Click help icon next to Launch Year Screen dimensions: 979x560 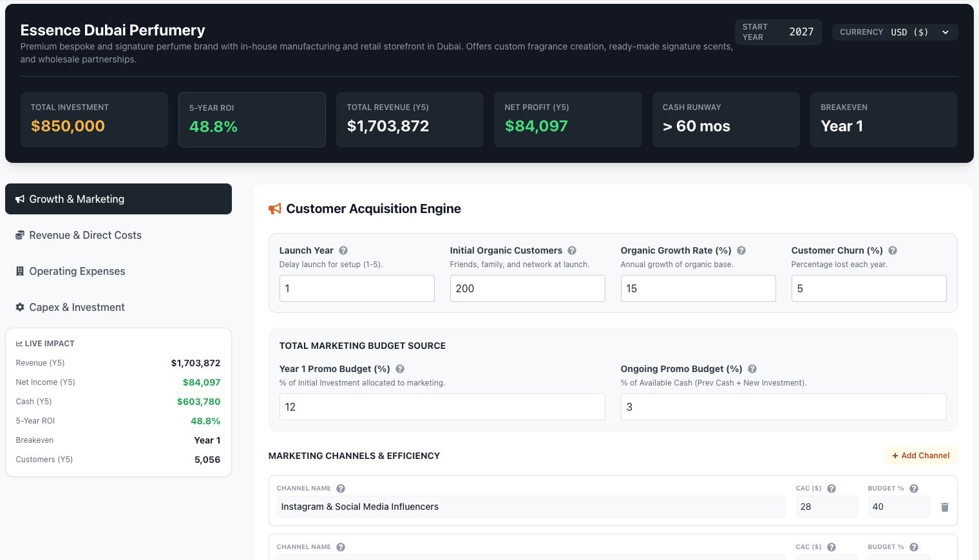point(343,250)
